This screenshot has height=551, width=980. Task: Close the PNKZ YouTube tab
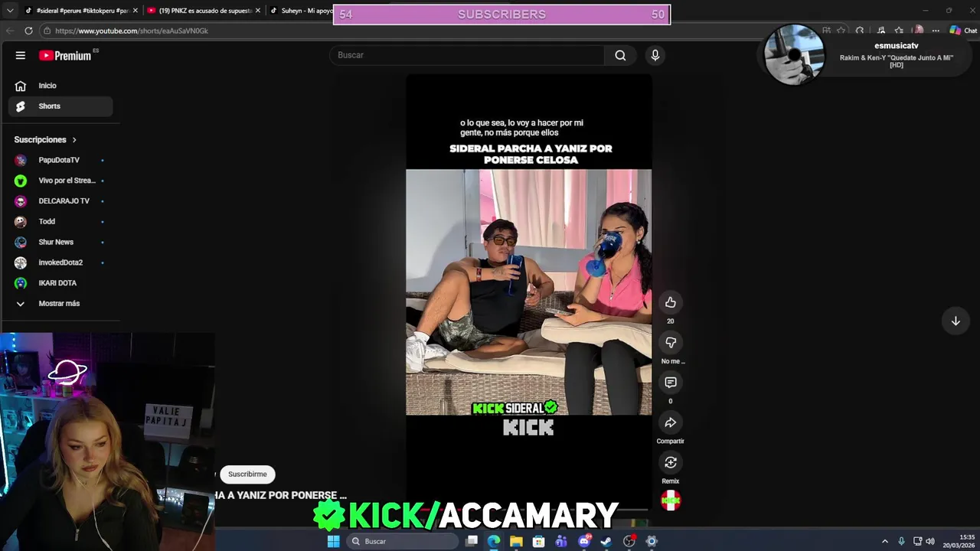[257, 11]
